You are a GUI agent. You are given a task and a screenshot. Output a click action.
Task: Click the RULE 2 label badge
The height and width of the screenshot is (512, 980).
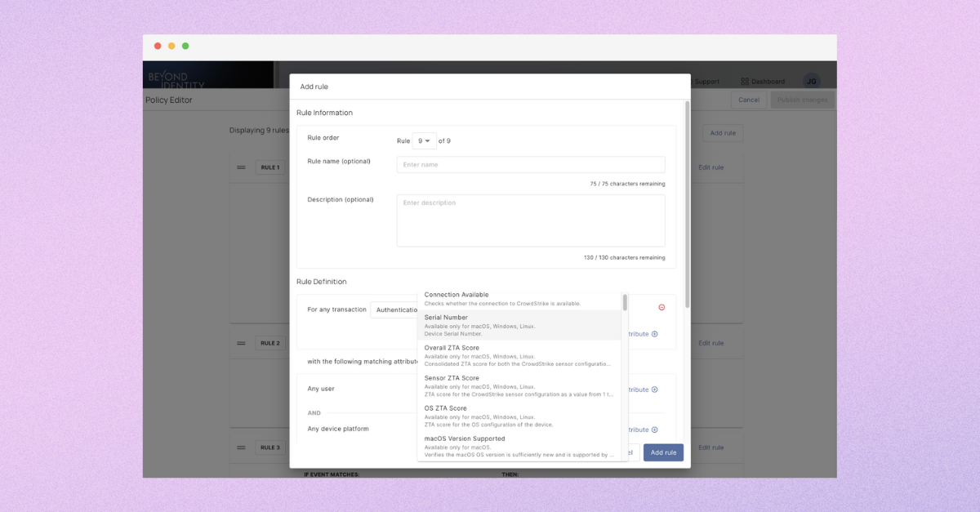pyautogui.click(x=269, y=343)
